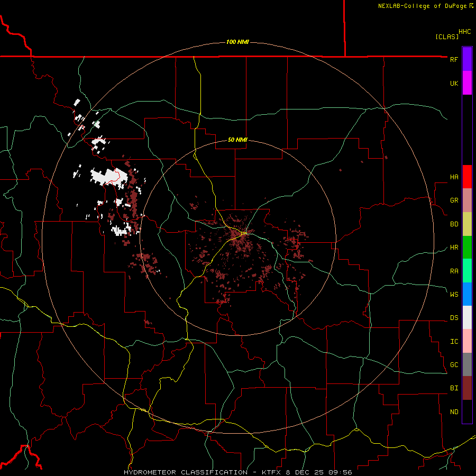Click the 100 NMI range ring label
This screenshot has width=476, height=476.
(x=237, y=42)
